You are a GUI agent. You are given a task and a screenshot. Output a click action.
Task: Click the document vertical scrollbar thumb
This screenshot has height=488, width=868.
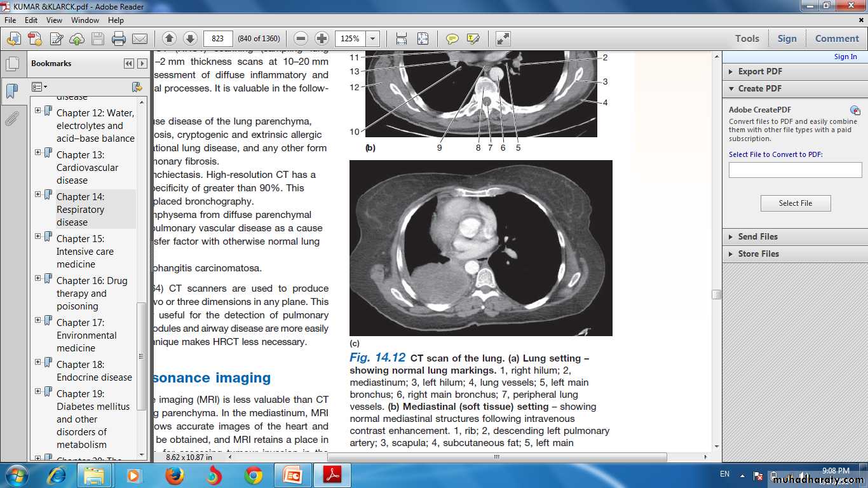[x=716, y=294]
